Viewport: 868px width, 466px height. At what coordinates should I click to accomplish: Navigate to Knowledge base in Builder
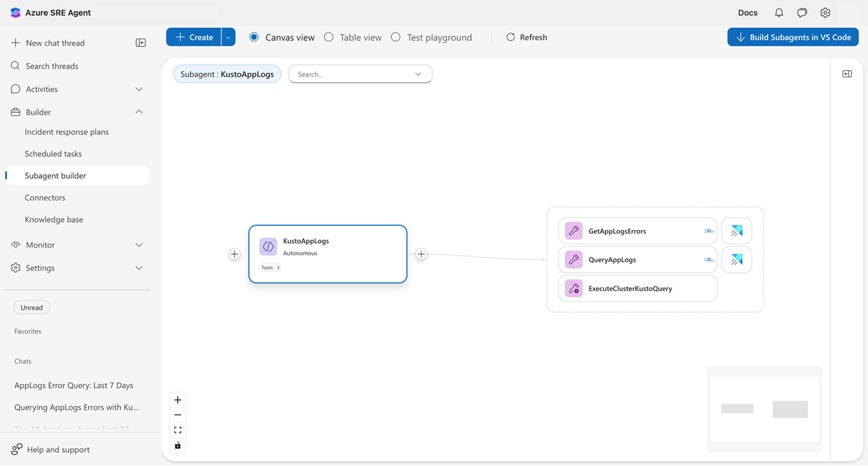click(54, 219)
